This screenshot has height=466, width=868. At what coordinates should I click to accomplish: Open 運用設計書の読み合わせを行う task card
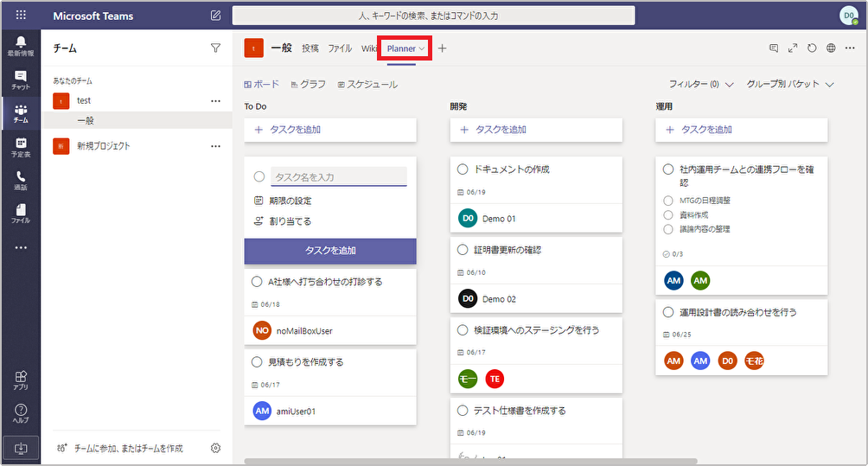click(x=742, y=337)
